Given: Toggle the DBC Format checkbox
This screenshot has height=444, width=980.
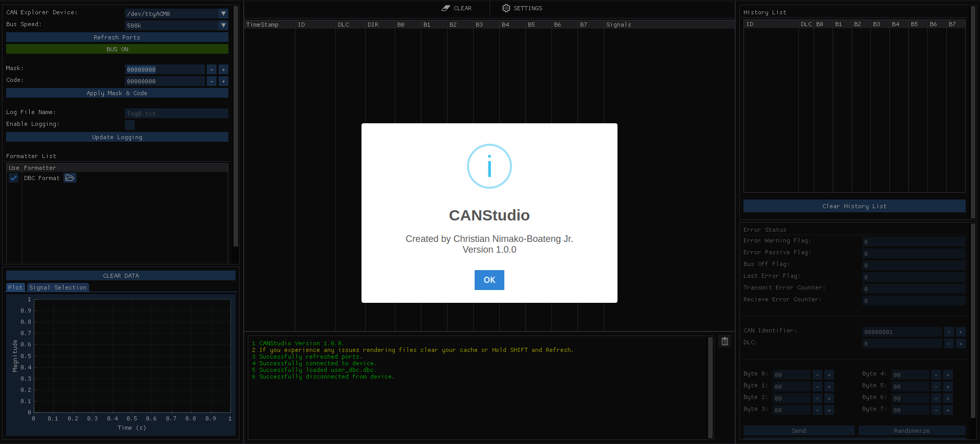Looking at the screenshot, I should 14,178.
